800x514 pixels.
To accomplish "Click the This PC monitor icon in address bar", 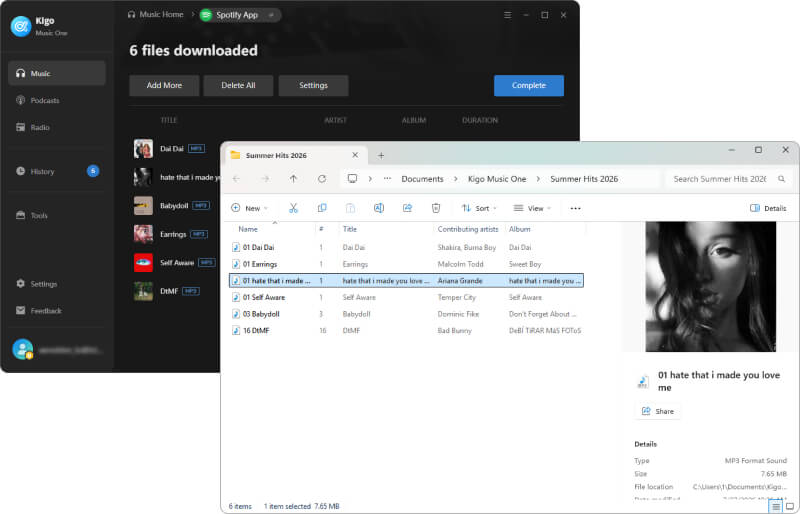I will [x=352, y=179].
